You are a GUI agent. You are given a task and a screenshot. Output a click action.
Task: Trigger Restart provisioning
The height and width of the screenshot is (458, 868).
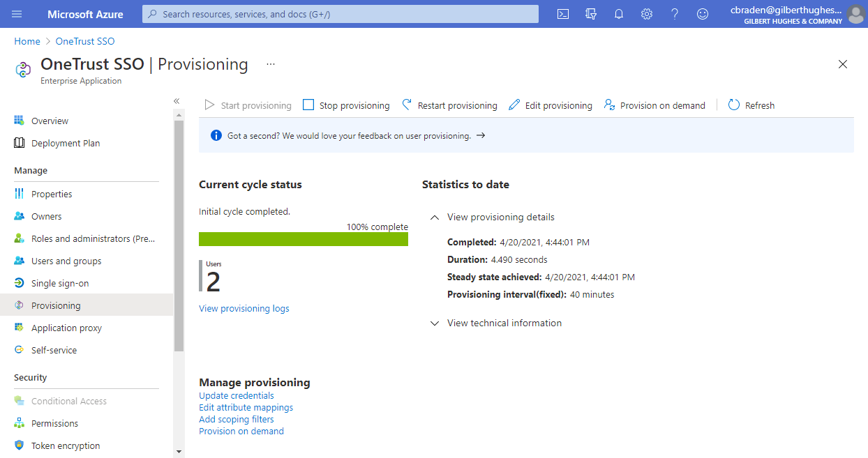pyautogui.click(x=449, y=105)
